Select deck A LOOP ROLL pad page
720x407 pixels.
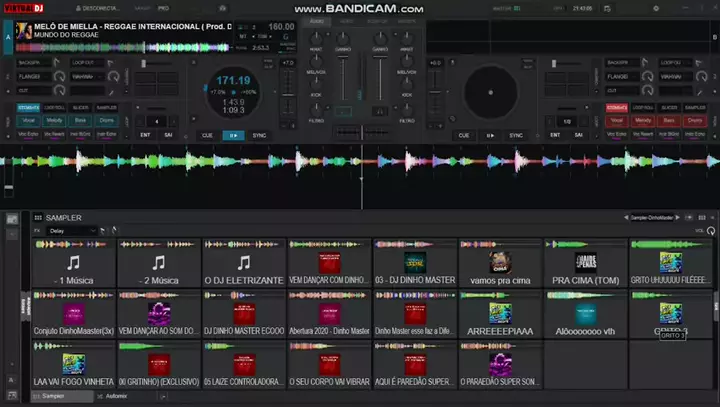click(54, 107)
